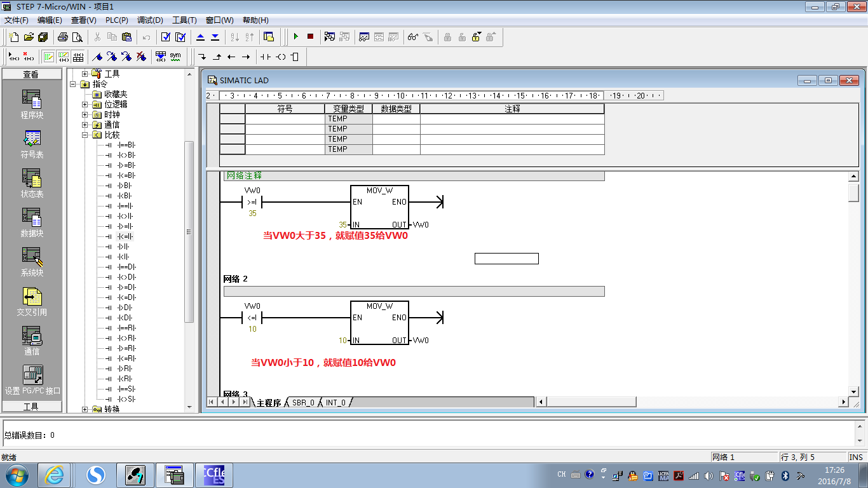
Task: Expand the 时钟 tree node
Action: [85, 114]
